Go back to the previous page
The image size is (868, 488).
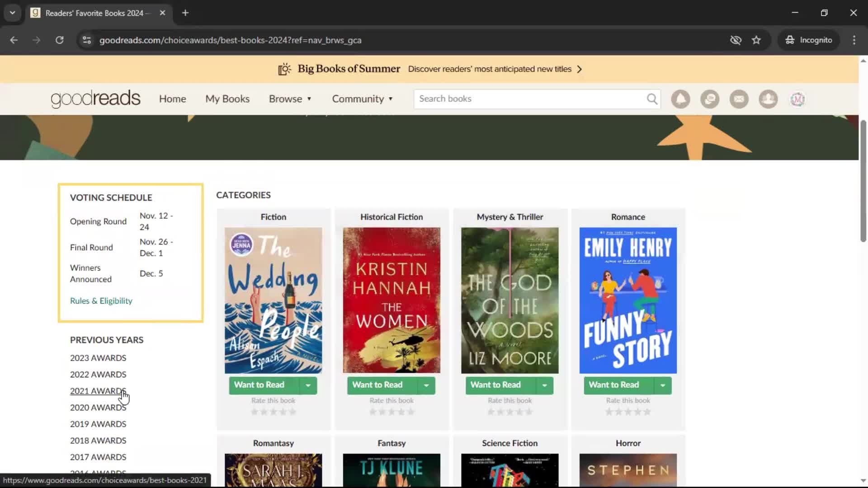[x=14, y=40]
